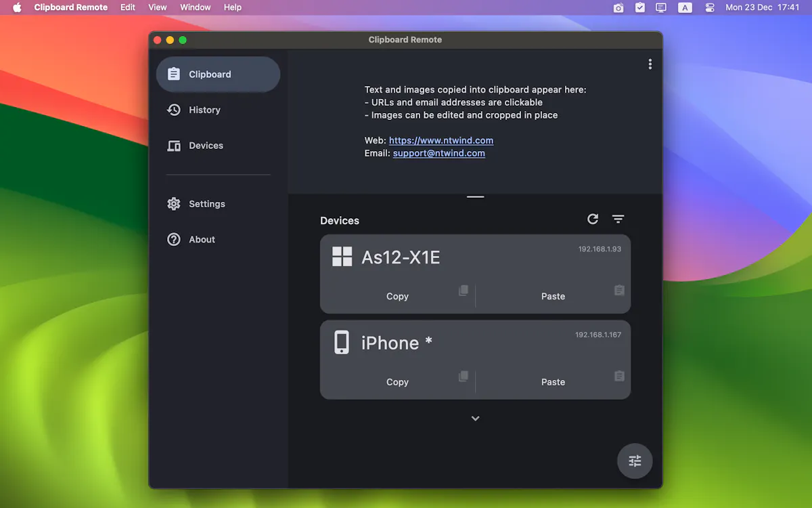Click the Settings gear icon
Screen dimensions: 812x508
click(174, 204)
